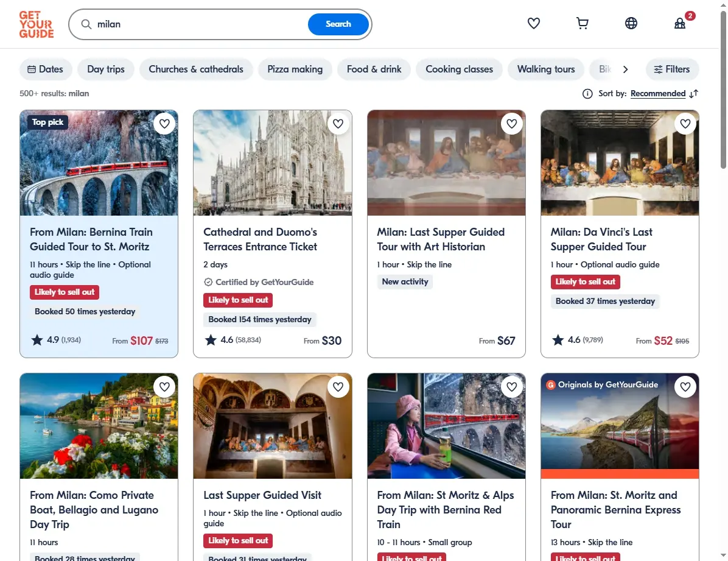This screenshot has width=728, height=561.
Task: Click the Lake Como village photo
Action: [99, 426]
